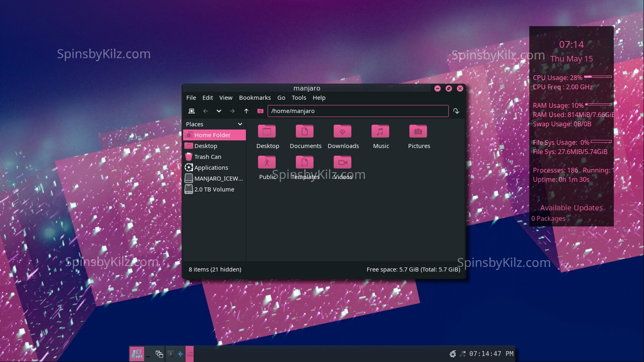
Task: Open the Tools menu
Action: pyautogui.click(x=299, y=98)
